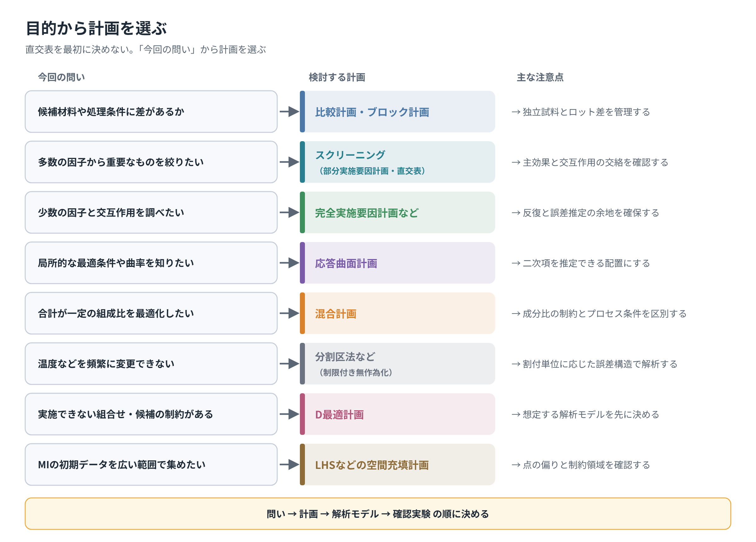
Task: Click the column header 主な注意点
Action: (540, 78)
